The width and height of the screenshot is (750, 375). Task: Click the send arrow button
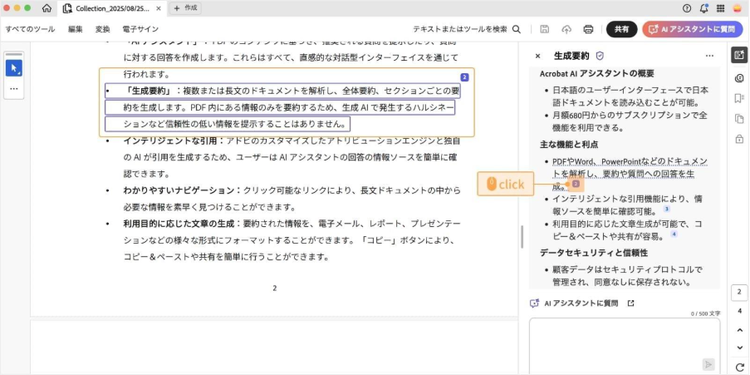709,364
